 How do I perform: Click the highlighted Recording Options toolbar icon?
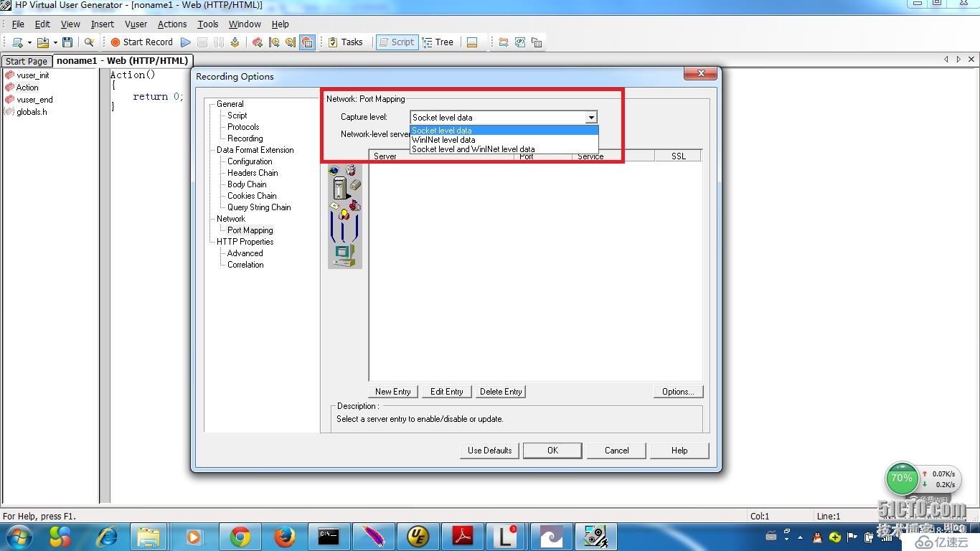[307, 42]
